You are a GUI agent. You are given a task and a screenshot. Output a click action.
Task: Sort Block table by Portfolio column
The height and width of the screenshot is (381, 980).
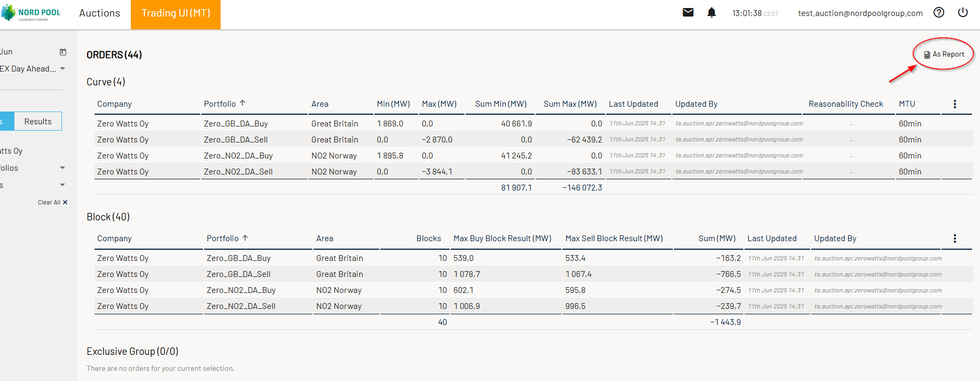(227, 238)
